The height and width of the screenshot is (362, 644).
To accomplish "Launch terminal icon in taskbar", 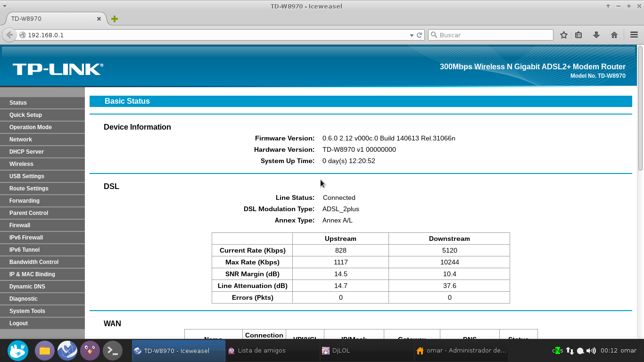I will coord(113,351).
